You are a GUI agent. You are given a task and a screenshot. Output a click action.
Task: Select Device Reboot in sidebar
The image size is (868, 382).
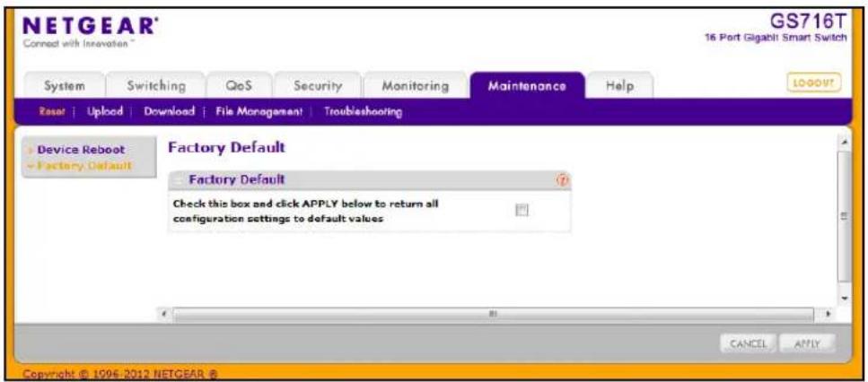(x=81, y=150)
